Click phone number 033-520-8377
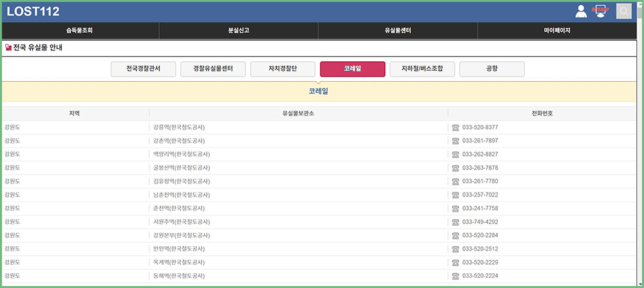Screen dimensions: 644x288 (x=480, y=128)
